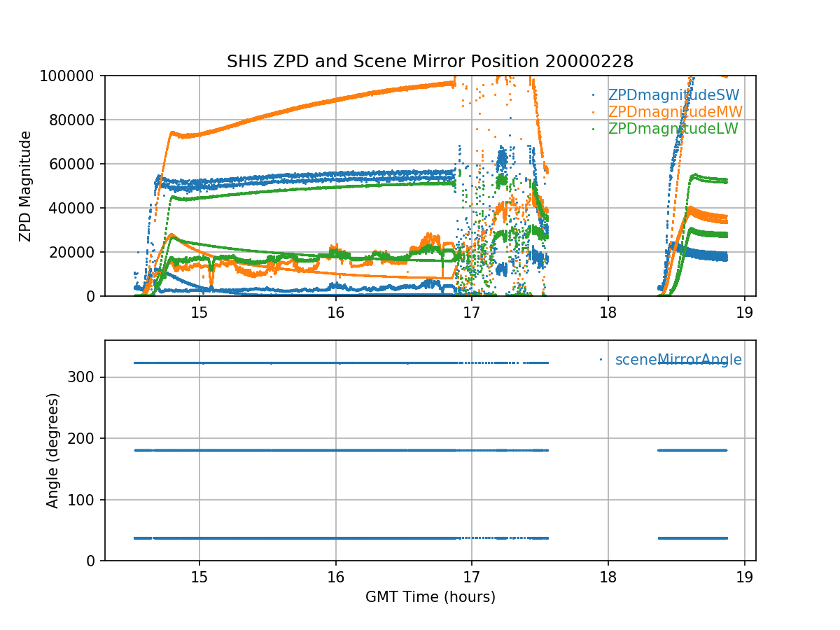This screenshot has height=630, width=840.
Task: Click the 16 tick label under lower plot
Action: point(335,575)
